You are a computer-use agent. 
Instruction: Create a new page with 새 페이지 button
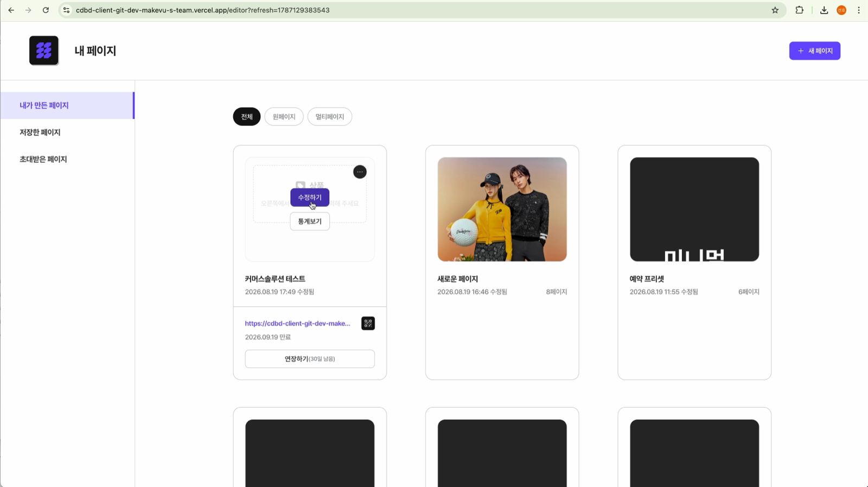815,51
